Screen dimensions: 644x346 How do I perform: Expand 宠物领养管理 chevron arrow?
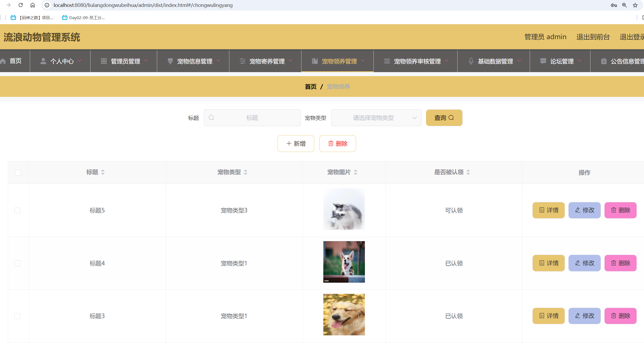click(x=363, y=61)
